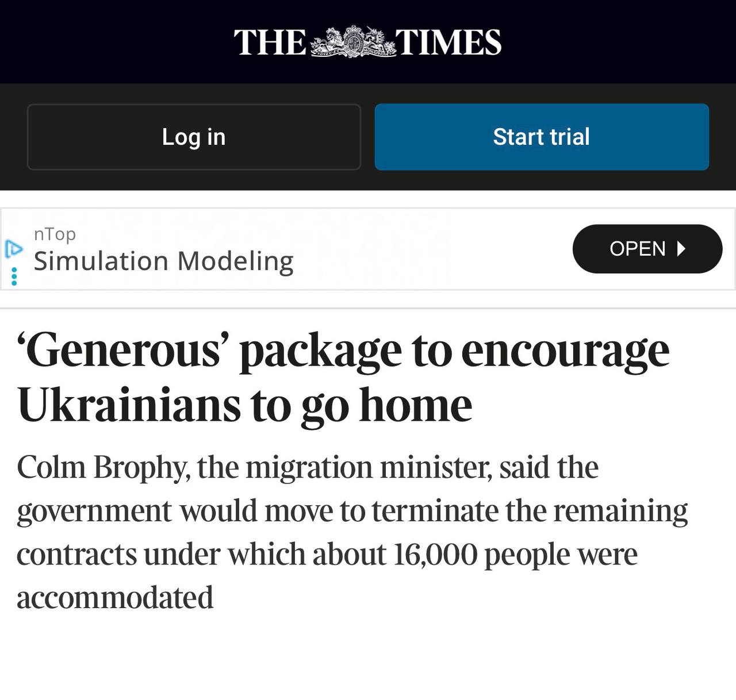Click the word 'accommodated' in the subheading
This screenshot has height=700, width=736.
(x=115, y=598)
